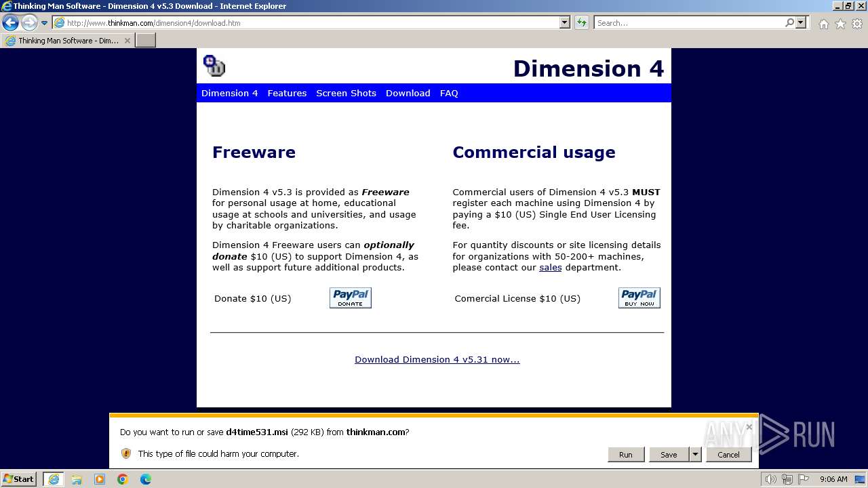Open a new blank tab

[146, 41]
